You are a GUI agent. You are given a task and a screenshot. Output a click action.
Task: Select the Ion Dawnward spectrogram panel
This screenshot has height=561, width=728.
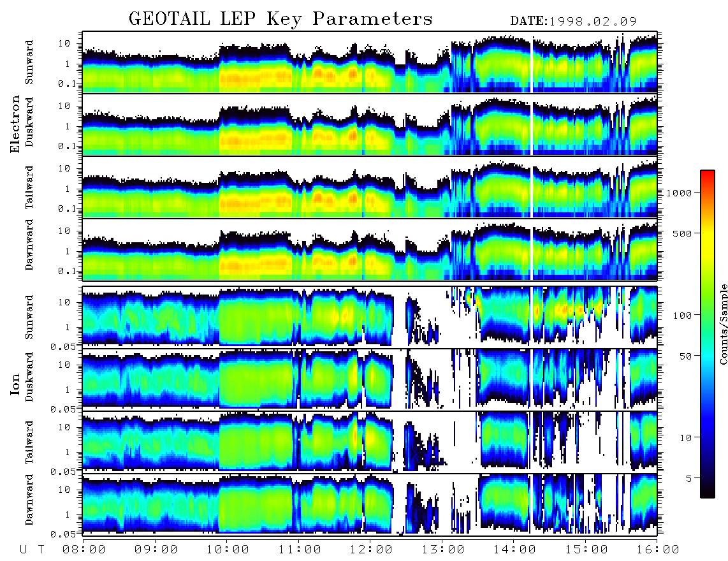click(370, 505)
